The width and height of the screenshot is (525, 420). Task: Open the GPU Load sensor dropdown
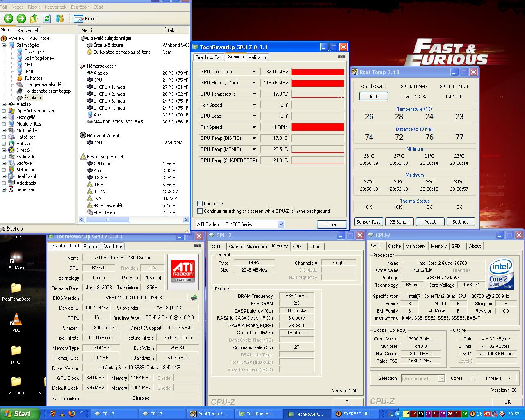pyautogui.click(x=254, y=116)
